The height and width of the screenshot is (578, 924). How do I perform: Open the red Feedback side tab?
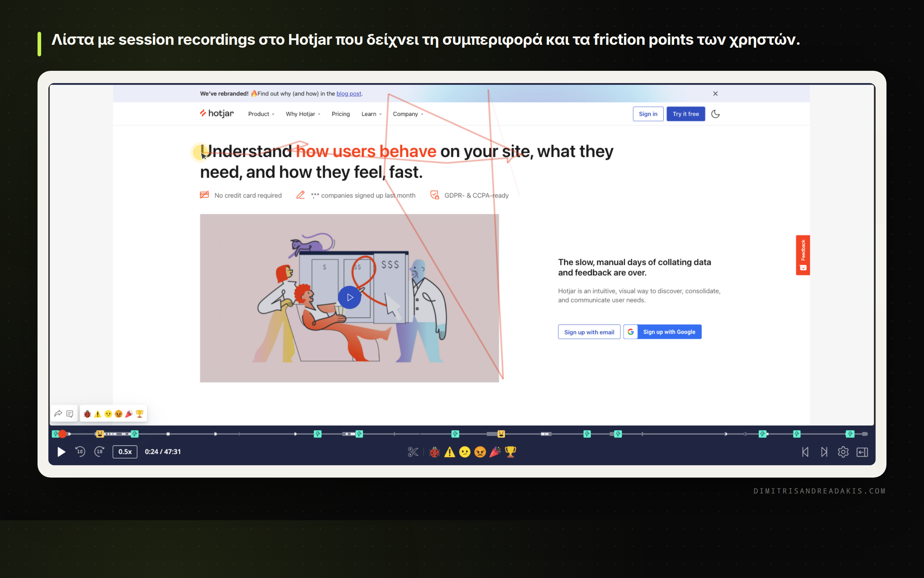[x=803, y=255]
